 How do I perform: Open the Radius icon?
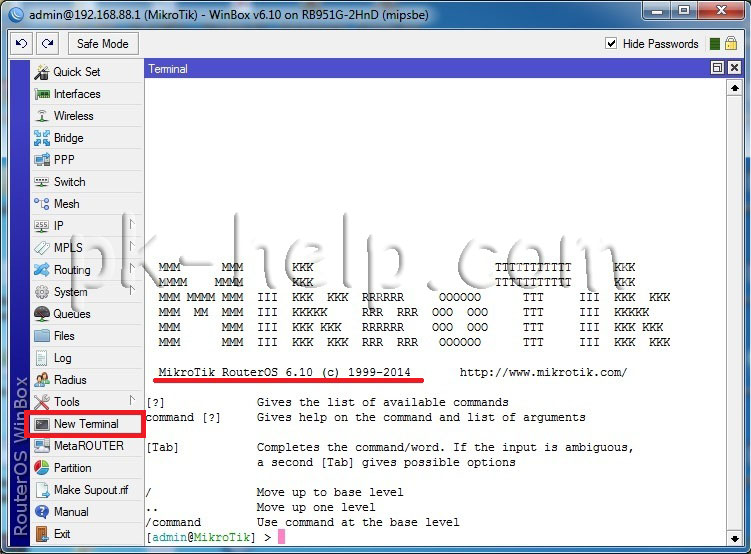pos(42,380)
